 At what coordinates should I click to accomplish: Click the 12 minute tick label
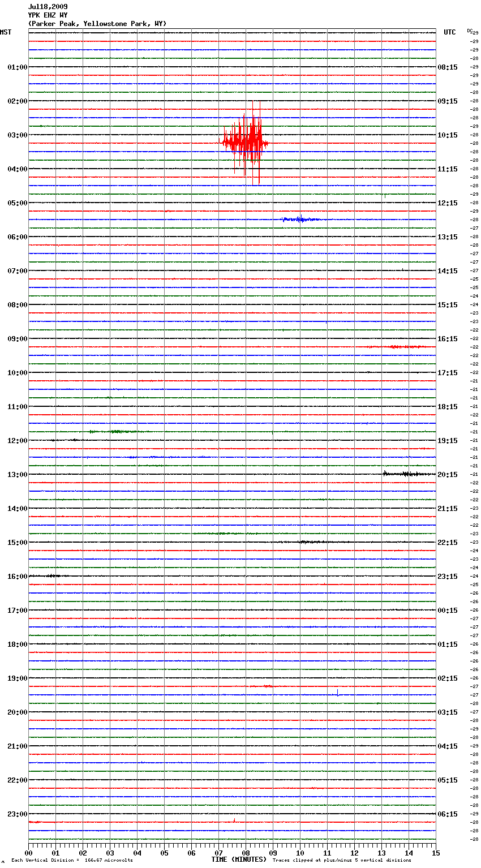point(354,853)
